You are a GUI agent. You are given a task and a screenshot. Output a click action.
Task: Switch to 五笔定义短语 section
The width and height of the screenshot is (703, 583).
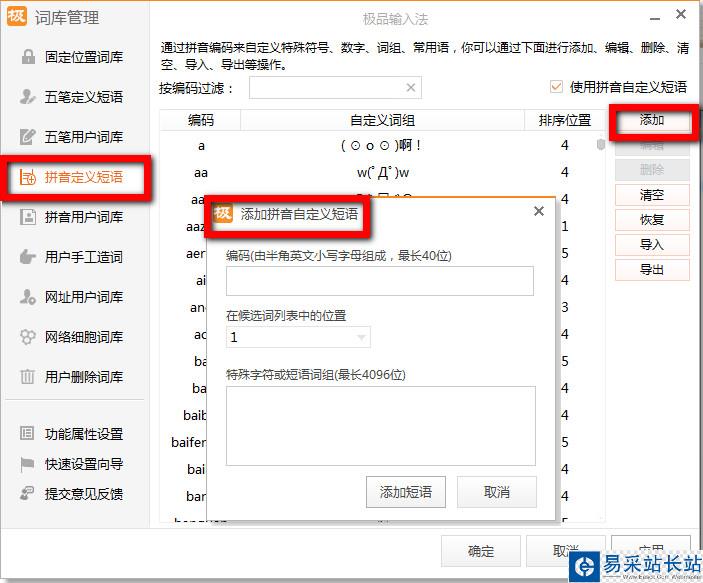(x=83, y=96)
